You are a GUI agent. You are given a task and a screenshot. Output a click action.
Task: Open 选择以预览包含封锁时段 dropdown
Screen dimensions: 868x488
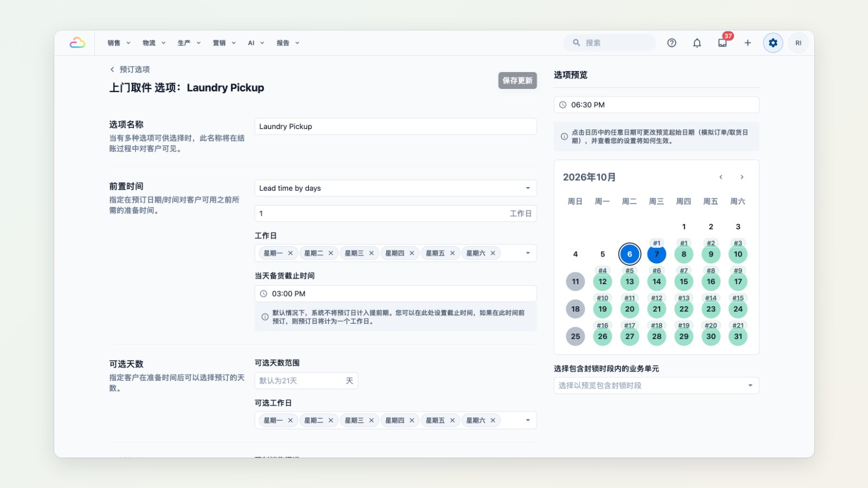(656, 386)
